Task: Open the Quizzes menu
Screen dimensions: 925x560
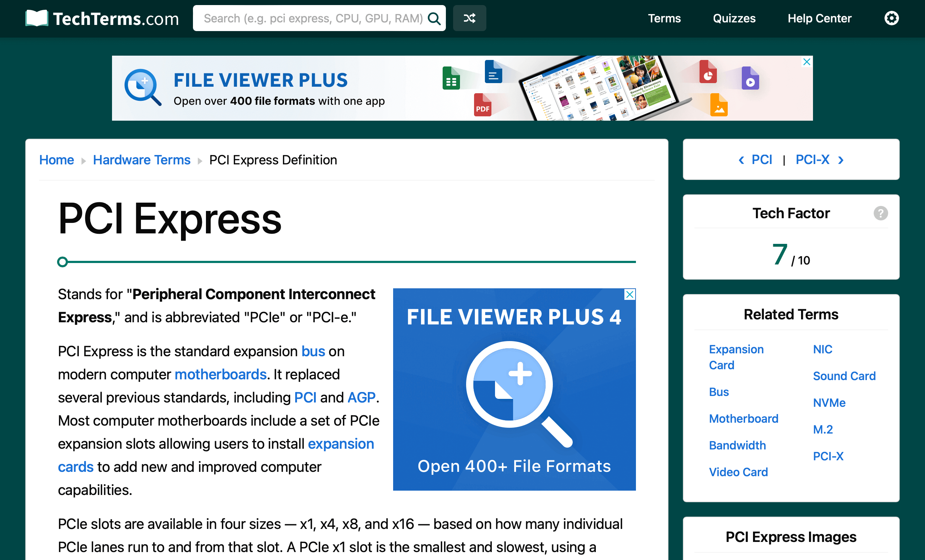Action: (x=734, y=18)
